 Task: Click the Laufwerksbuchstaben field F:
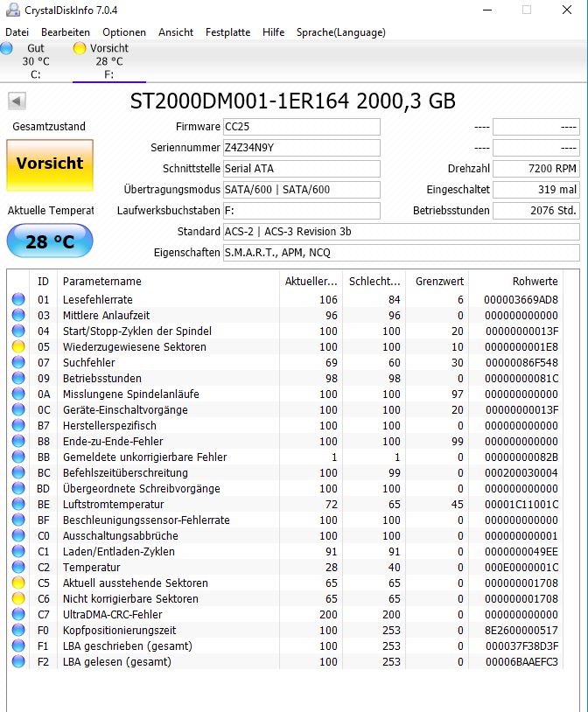(x=302, y=210)
